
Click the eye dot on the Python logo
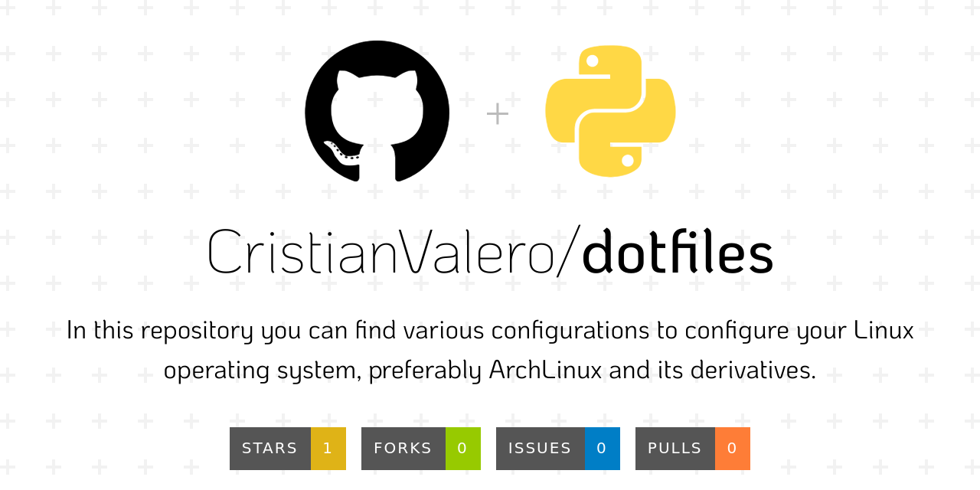click(593, 61)
